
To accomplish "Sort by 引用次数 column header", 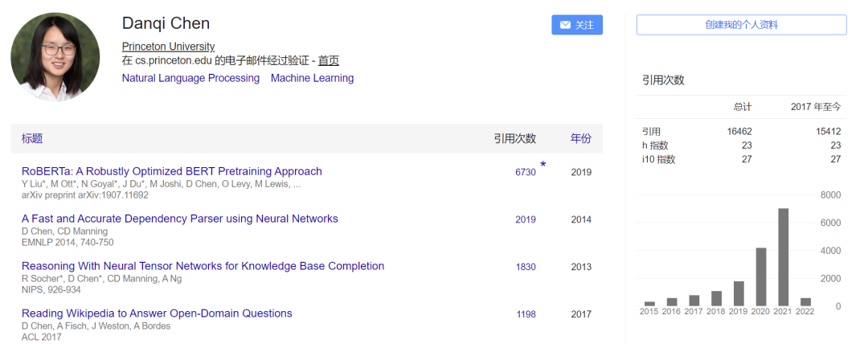I will 514,138.
